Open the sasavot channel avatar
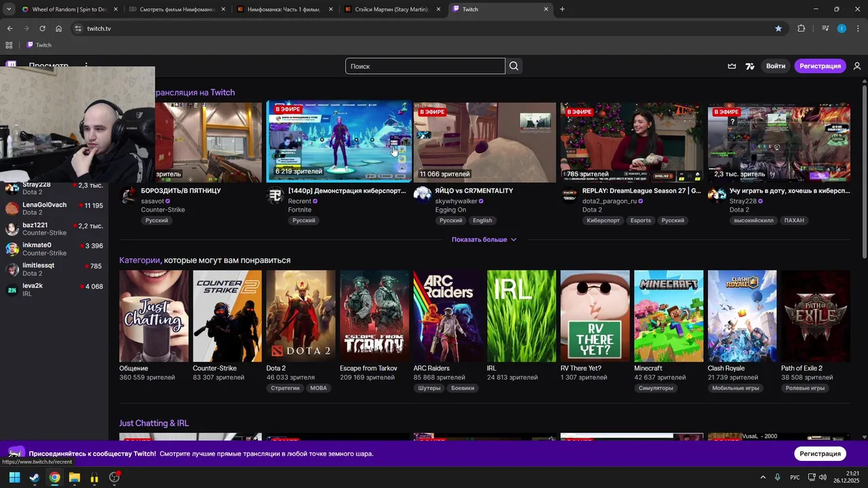The width and height of the screenshot is (868, 488). coord(128,196)
